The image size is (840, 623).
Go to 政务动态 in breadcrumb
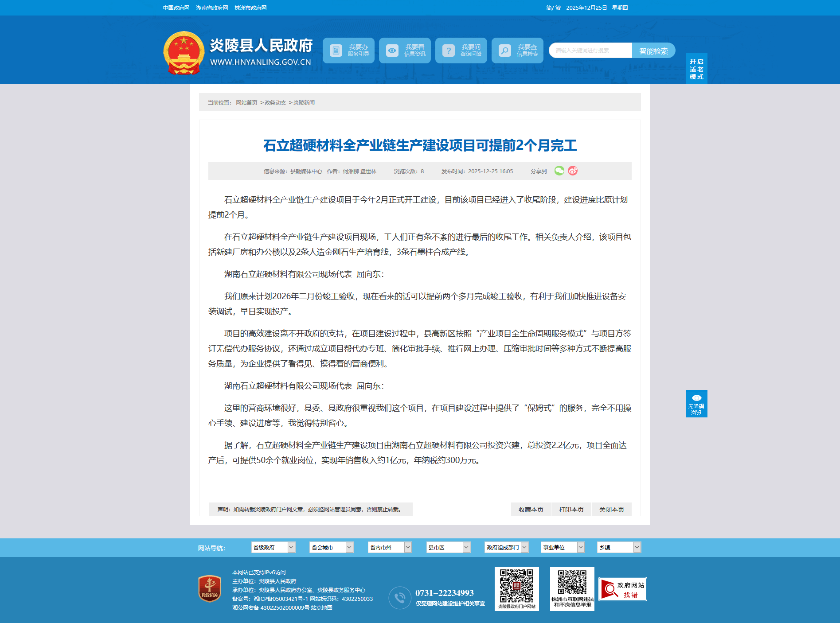275,103
